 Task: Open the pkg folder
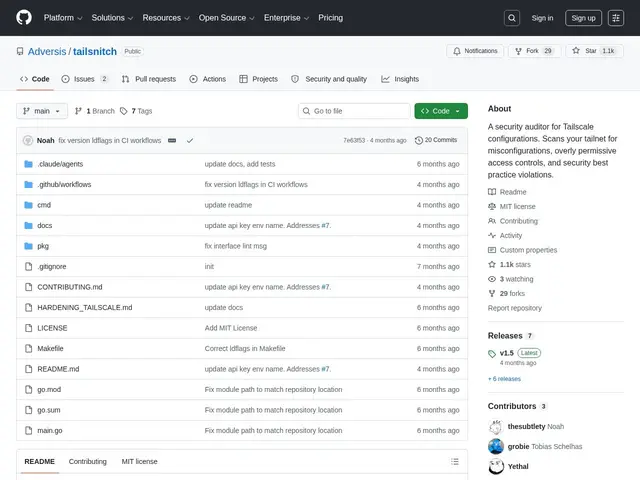(x=43, y=246)
